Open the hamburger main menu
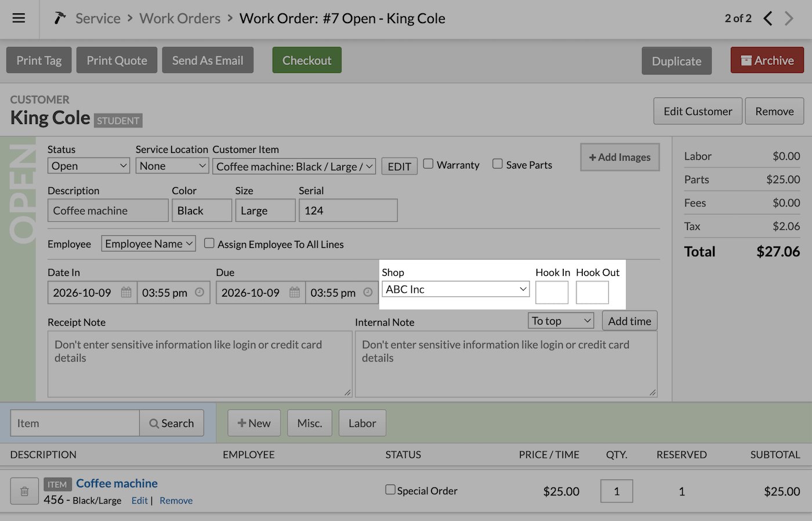This screenshot has height=521, width=812. point(19,18)
